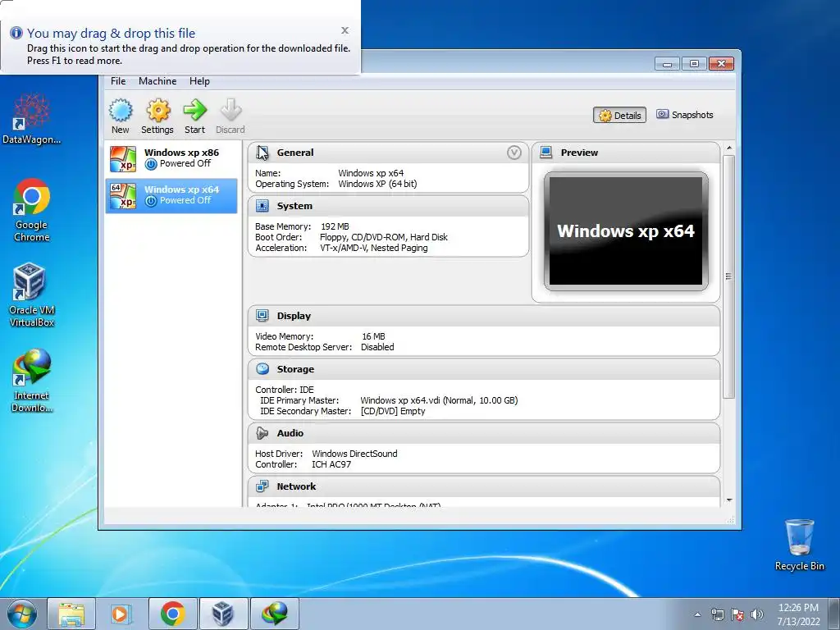Click the taskbar clock showing 12:26 PM

click(x=798, y=614)
